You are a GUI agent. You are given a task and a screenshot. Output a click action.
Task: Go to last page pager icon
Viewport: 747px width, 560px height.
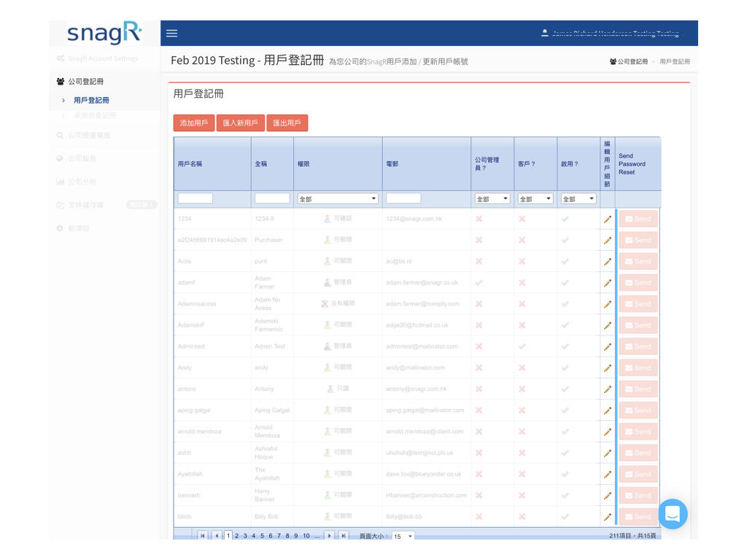(x=344, y=536)
